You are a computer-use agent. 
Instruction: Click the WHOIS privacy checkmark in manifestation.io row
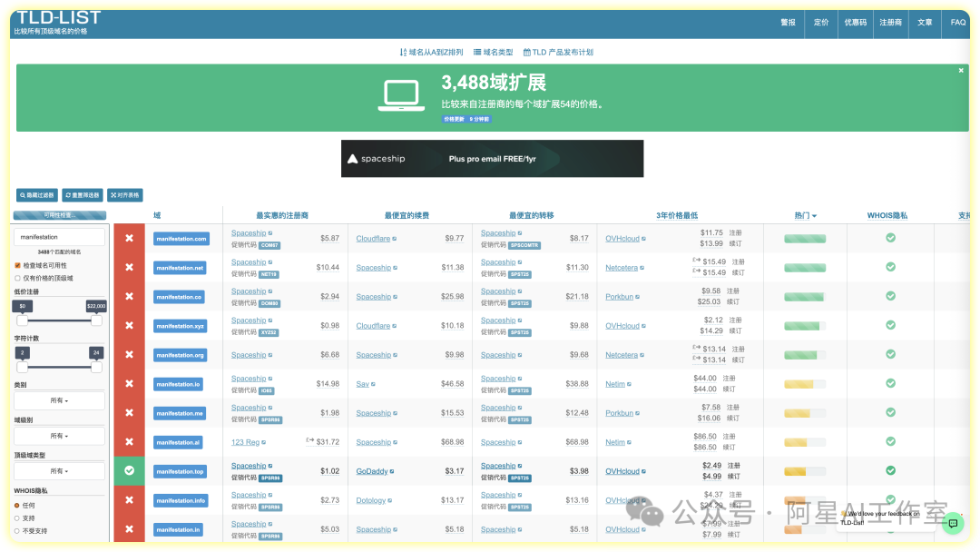point(891,383)
